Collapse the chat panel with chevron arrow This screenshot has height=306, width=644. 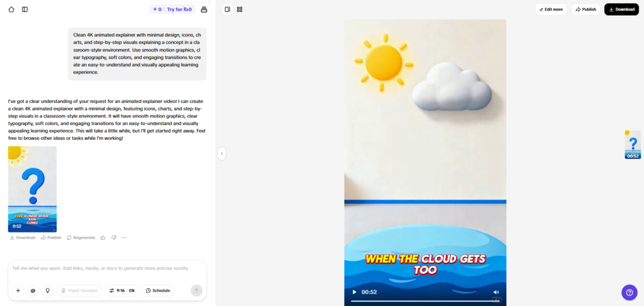[221, 153]
